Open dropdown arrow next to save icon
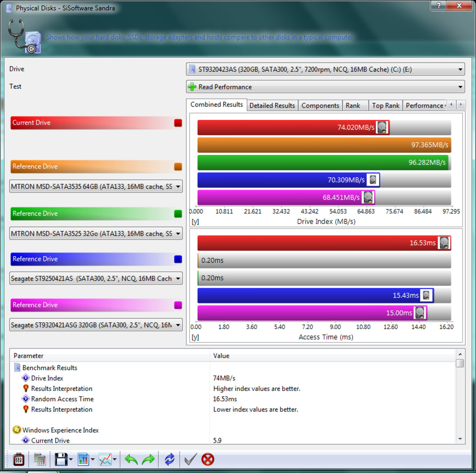Viewport: 476px width, 473px height. 71,460
